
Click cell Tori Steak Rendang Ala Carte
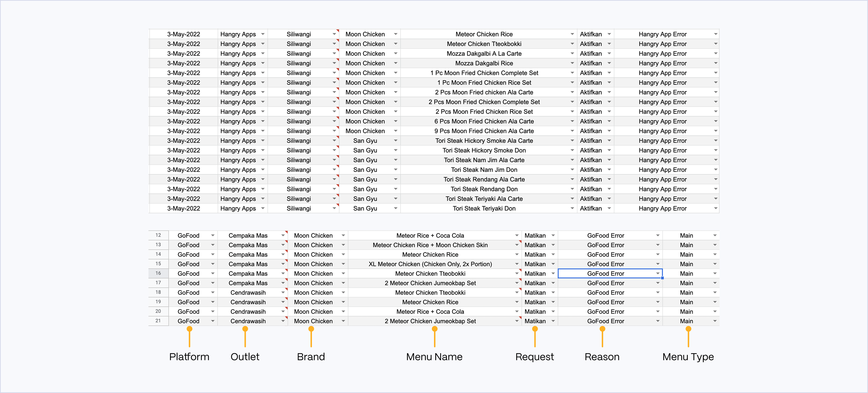point(488,179)
